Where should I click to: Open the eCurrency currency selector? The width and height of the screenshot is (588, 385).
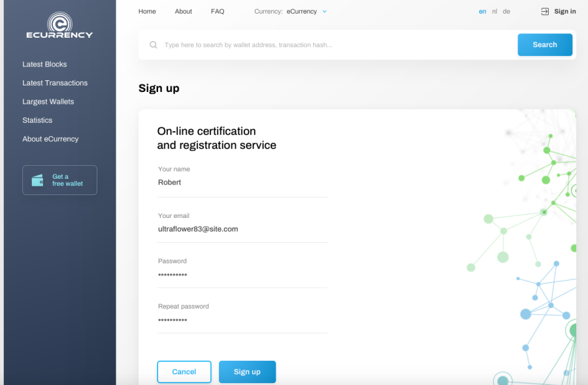tap(301, 12)
